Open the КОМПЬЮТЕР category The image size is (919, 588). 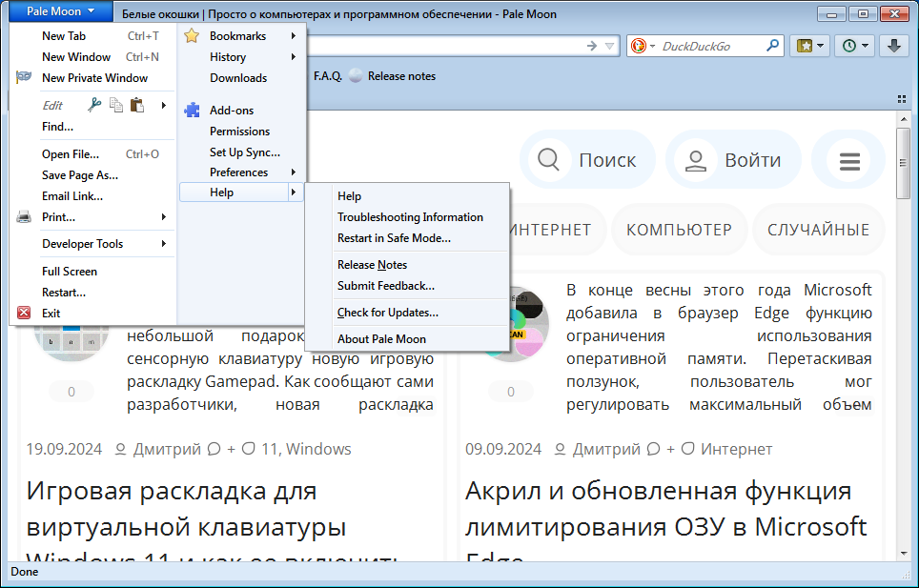680,230
